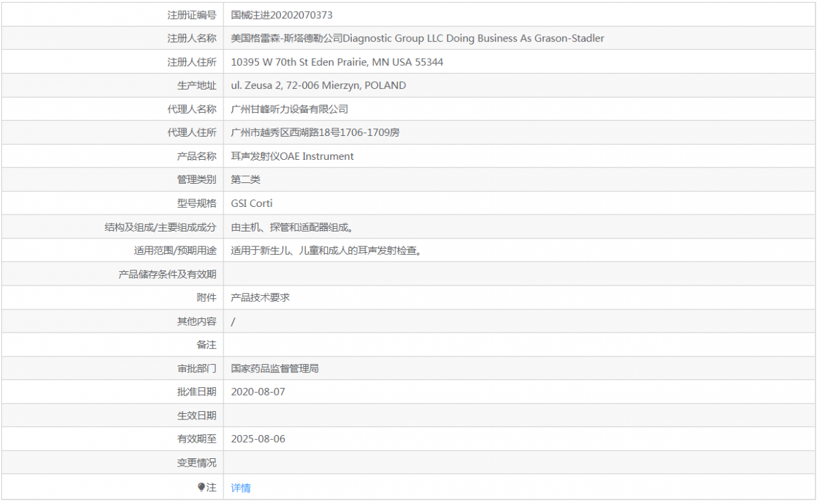Click the attachment value 产品技术要求

(x=260, y=298)
